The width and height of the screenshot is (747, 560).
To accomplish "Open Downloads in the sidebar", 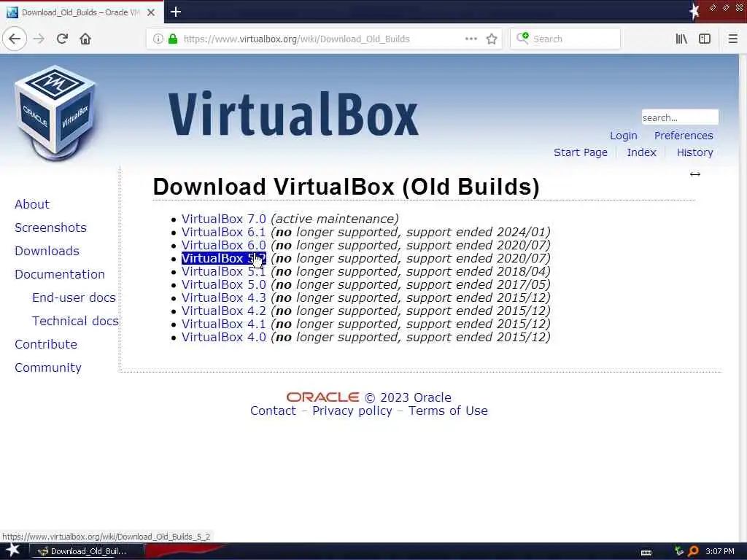I will 47,251.
